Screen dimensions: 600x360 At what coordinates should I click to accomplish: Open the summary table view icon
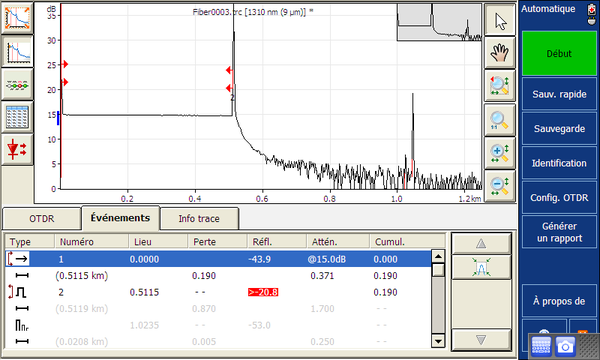[17, 117]
